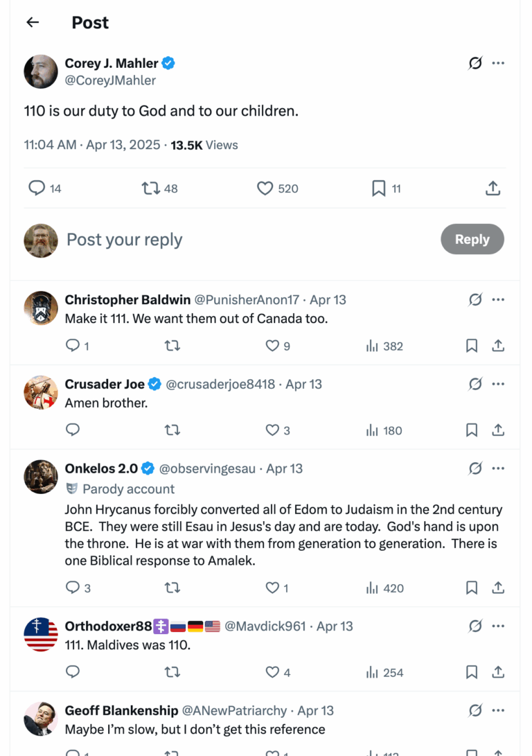
Task: Like Onkelos 2.0's reply
Action: (x=273, y=588)
